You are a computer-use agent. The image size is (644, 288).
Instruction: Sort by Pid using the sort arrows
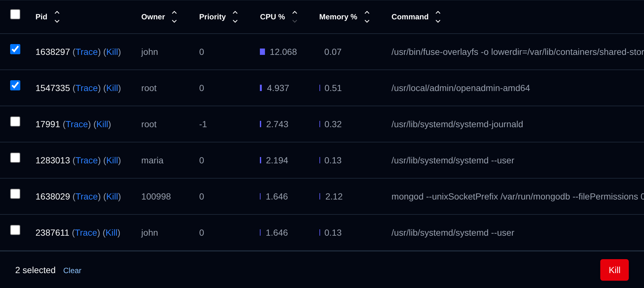57,17
